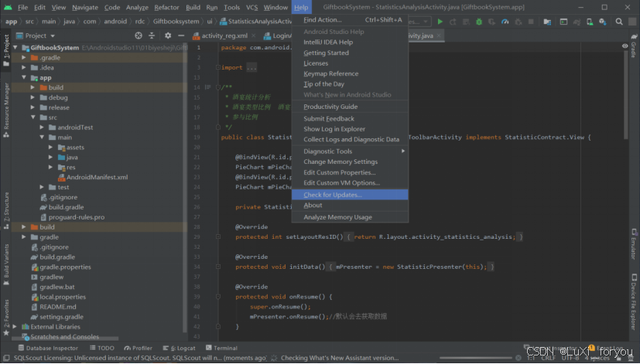Open the Profile app gauge icon
This screenshot has height=364, width=640.
(505, 22)
